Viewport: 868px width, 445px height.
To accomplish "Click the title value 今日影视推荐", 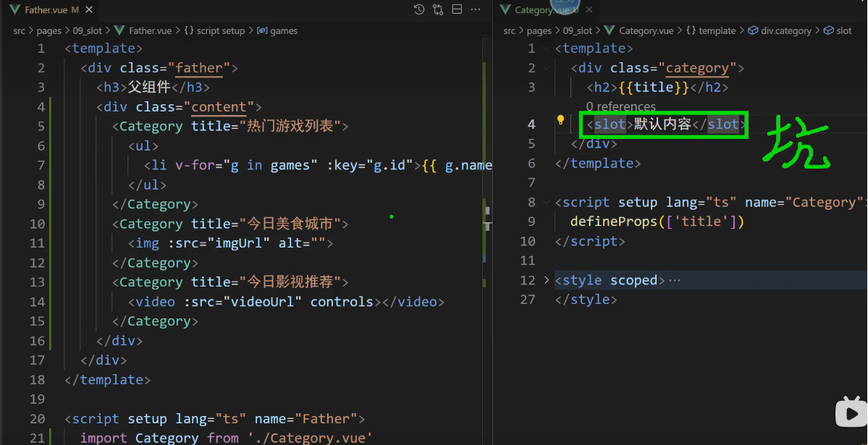I will [290, 282].
